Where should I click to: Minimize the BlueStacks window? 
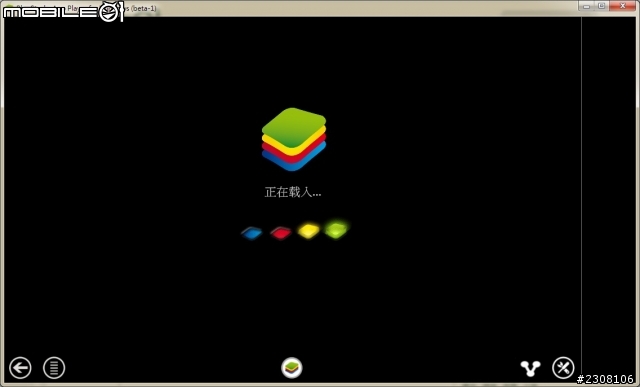[587, 6]
